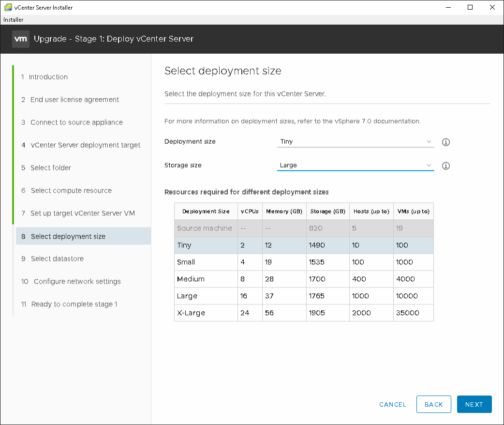This screenshot has width=504, height=425.
Task: Navigate to Select folder step
Action: (51, 168)
